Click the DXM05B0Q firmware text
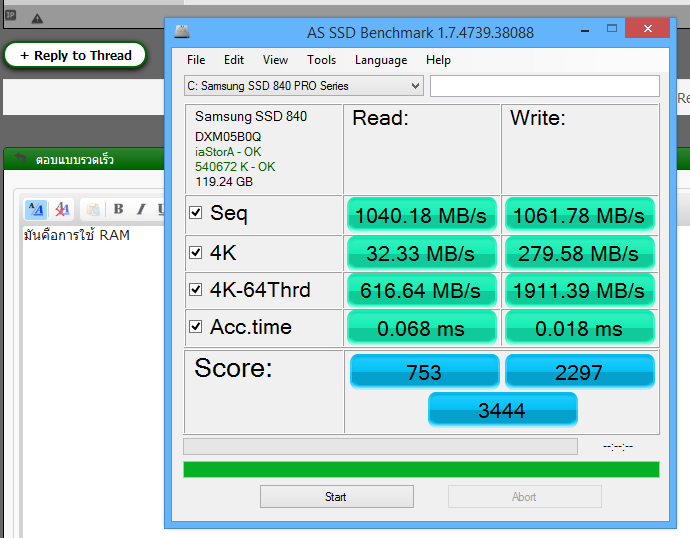This screenshot has height=538, width=690. (228, 137)
